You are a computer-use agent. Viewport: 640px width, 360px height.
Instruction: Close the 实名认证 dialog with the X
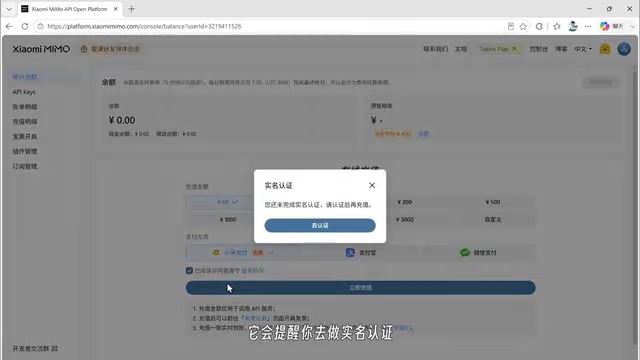pos(372,185)
